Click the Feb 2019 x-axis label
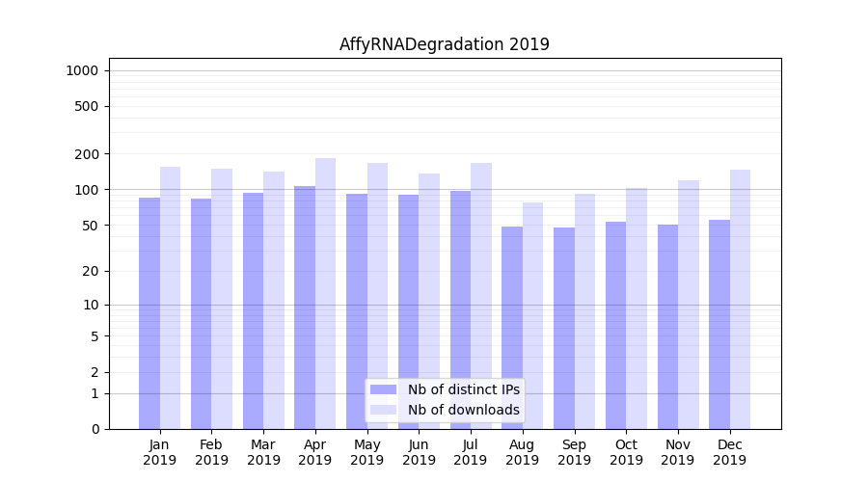The image size is (868, 482). [211, 452]
